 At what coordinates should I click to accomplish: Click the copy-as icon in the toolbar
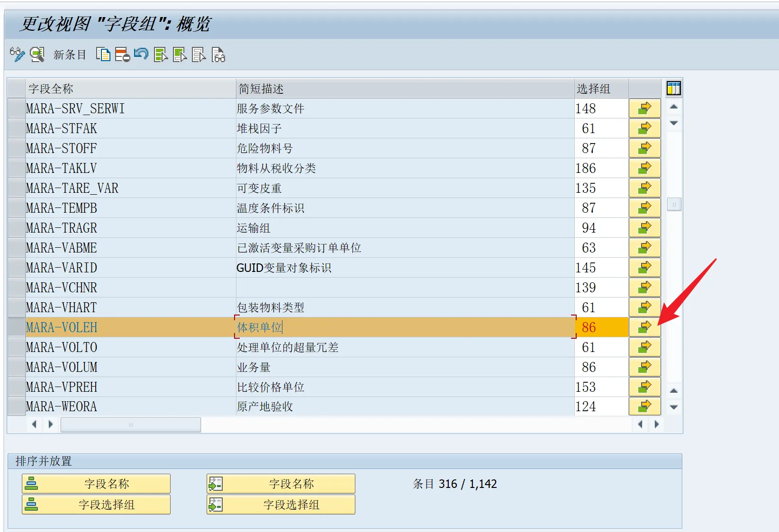click(103, 54)
